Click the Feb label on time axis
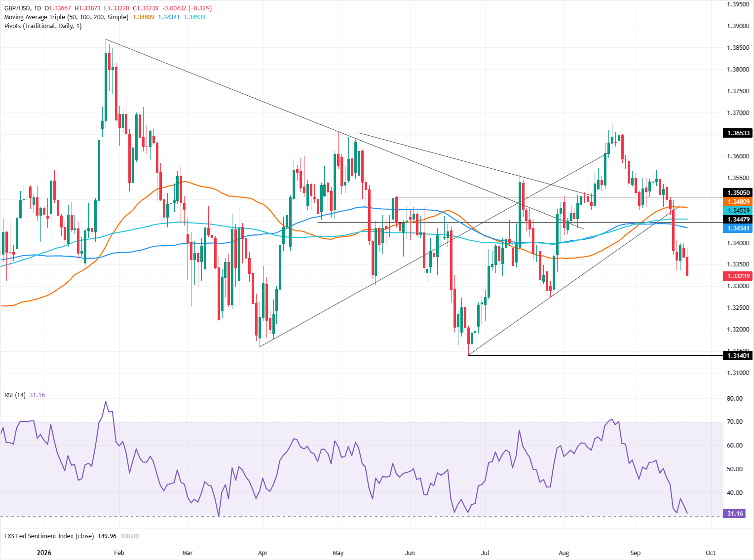This screenshot has width=754, height=560. click(119, 553)
